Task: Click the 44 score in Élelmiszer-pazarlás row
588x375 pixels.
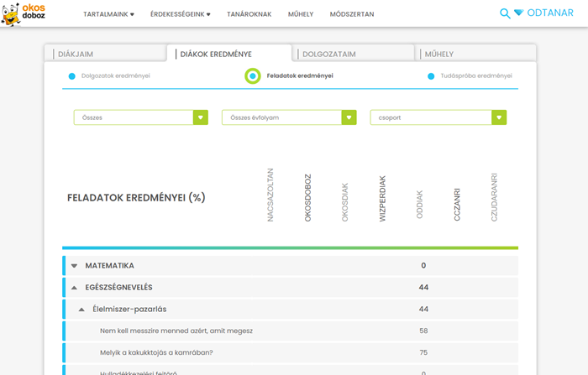Action: click(423, 309)
